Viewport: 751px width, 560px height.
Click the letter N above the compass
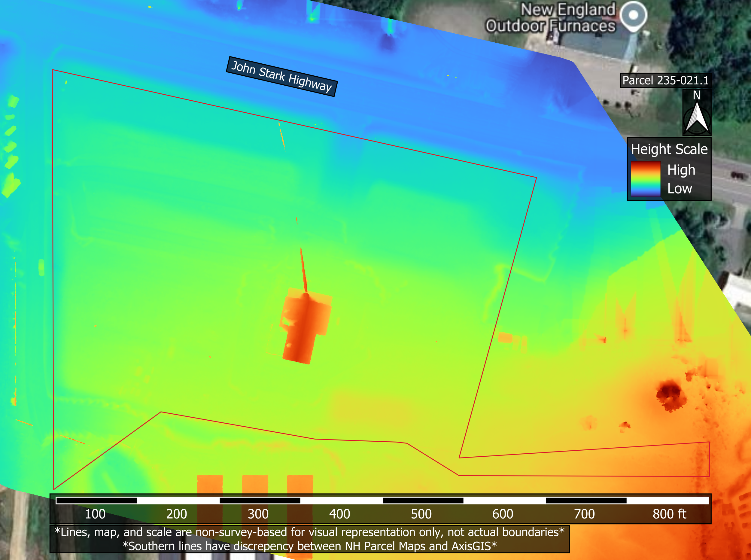(x=696, y=96)
